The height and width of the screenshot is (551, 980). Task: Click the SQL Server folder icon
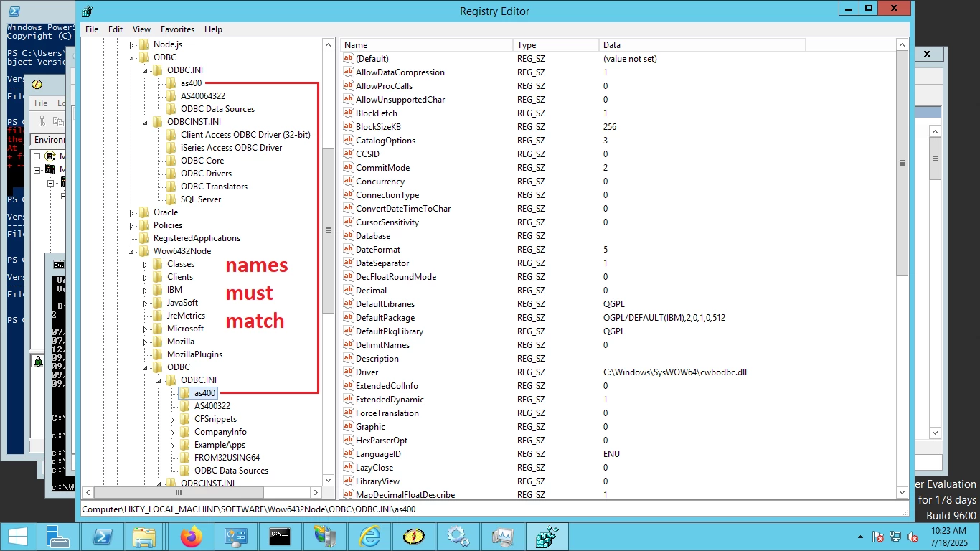[171, 199]
